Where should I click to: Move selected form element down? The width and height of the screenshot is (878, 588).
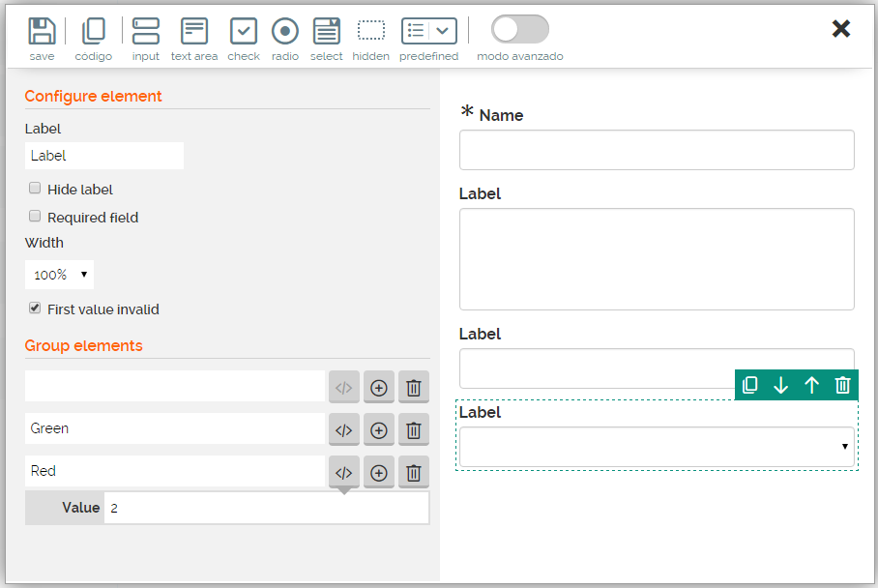[780, 386]
